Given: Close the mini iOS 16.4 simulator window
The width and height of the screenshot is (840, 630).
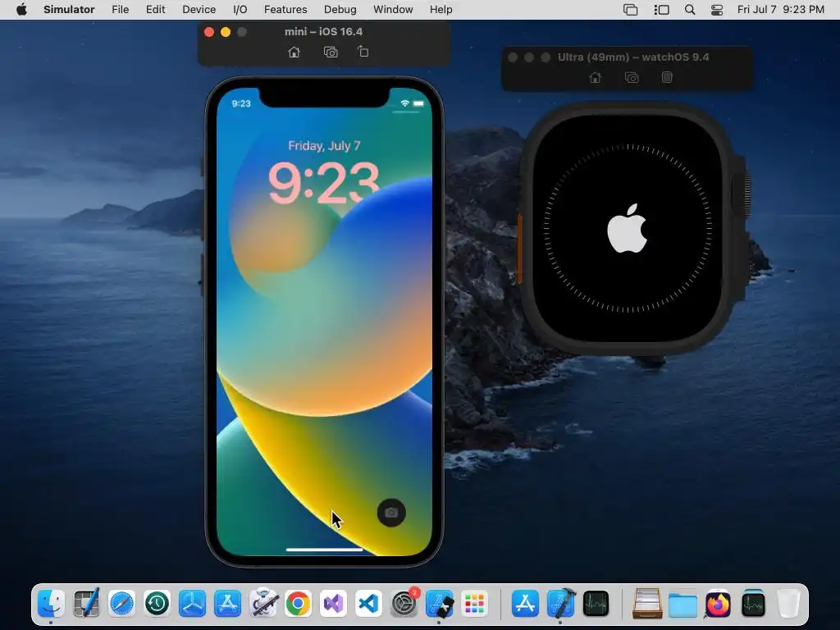Looking at the screenshot, I should (x=209, y=32).
